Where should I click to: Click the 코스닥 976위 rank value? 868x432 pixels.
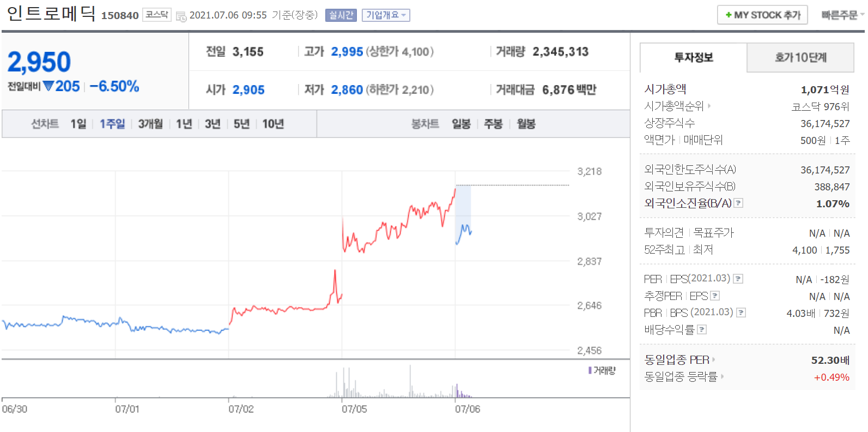point(821,106)
